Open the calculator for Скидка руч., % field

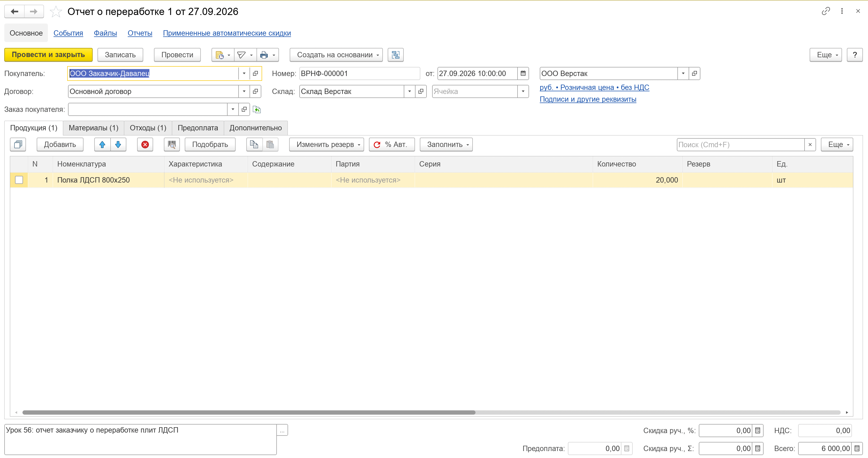(x=757, y=430)
